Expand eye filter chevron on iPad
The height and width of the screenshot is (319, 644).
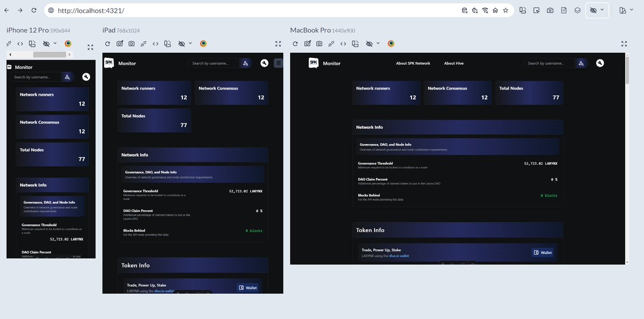click(x=190, y=43)
